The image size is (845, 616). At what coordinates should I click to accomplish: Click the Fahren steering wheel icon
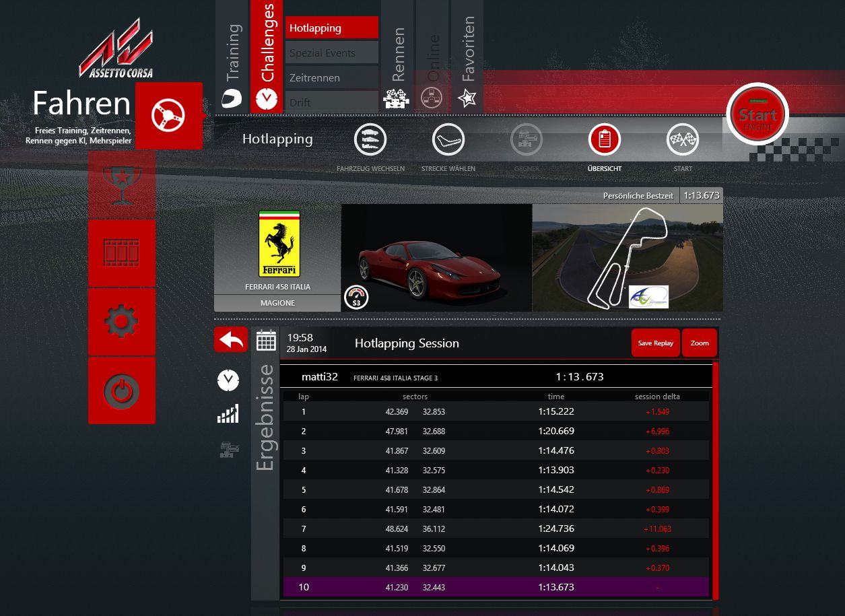[168, 116]
